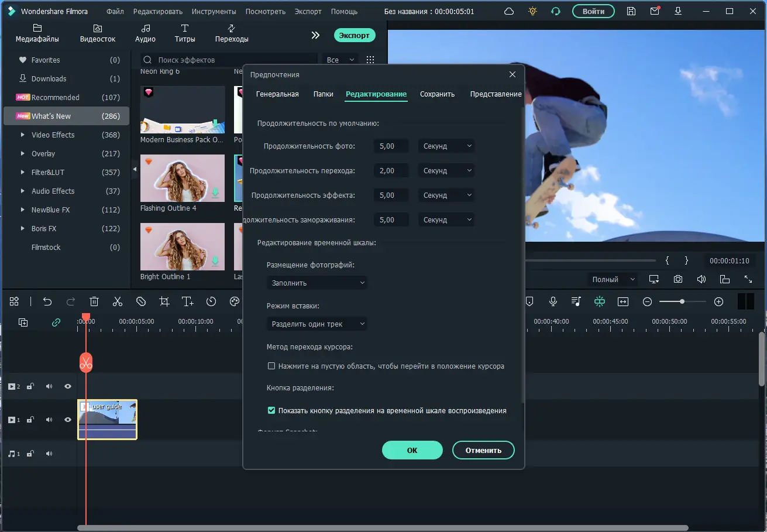Screen dimensions: 767x532
Task: Hide video track 1 with eye icon
Action: pos(68,420)
